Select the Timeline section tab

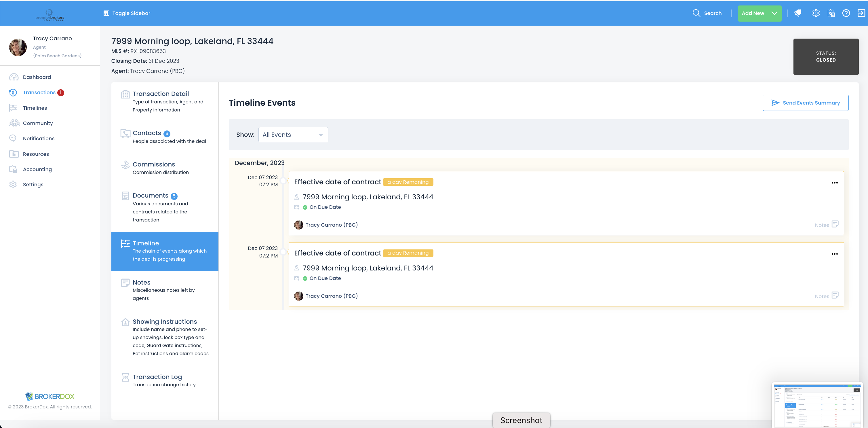pos(165,251)
